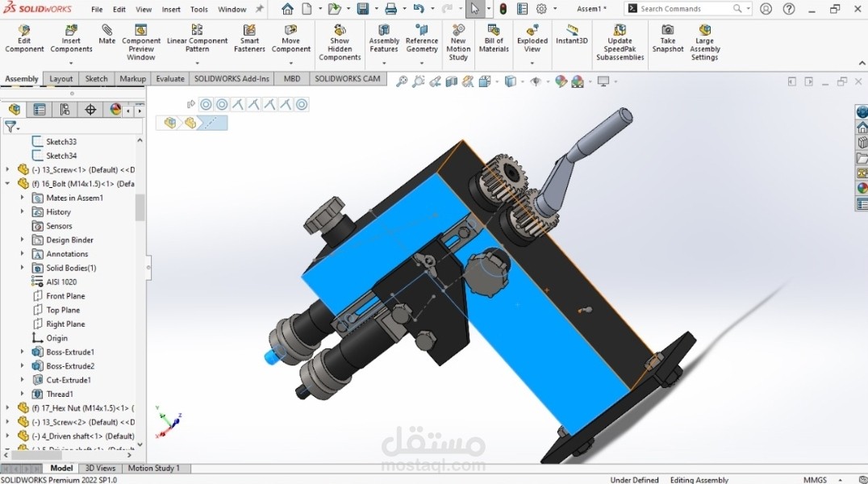Toggle Instant3D mode

[571, 35]
